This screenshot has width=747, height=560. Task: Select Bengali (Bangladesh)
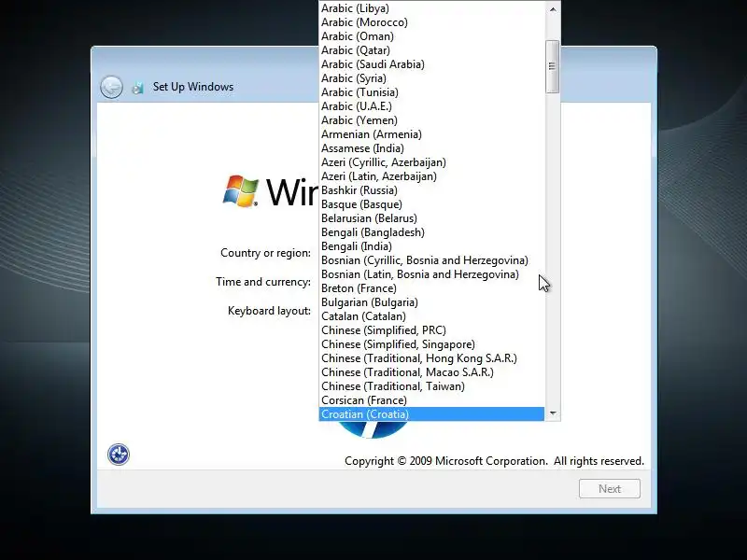431,232
